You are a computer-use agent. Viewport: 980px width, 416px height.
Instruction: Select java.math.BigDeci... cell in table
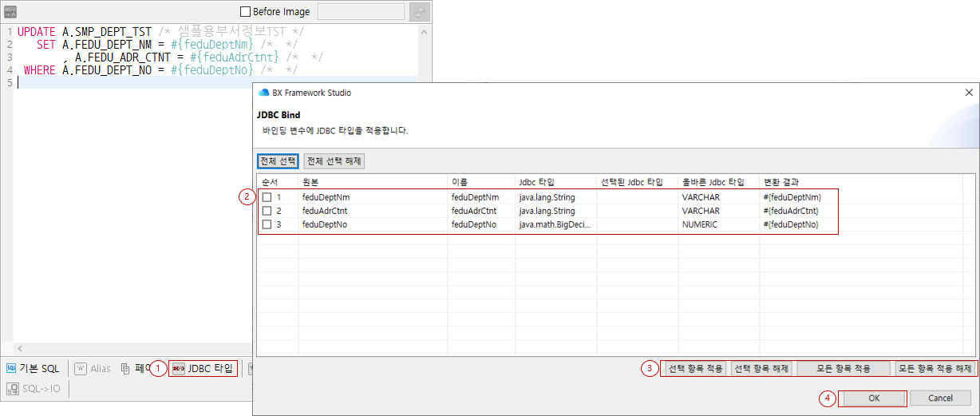pyautogui.click(x=555, y=225)
